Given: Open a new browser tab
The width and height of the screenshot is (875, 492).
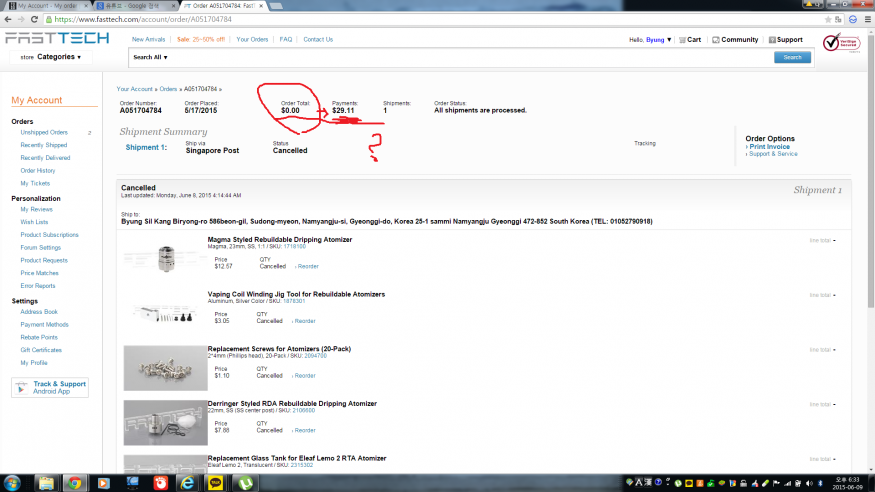Looking at the screenshot, I should tap(276, 6).
